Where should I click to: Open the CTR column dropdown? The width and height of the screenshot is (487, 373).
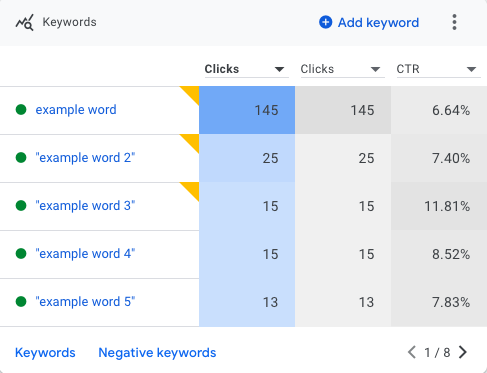pyautogui.click(x=439, y=69)
